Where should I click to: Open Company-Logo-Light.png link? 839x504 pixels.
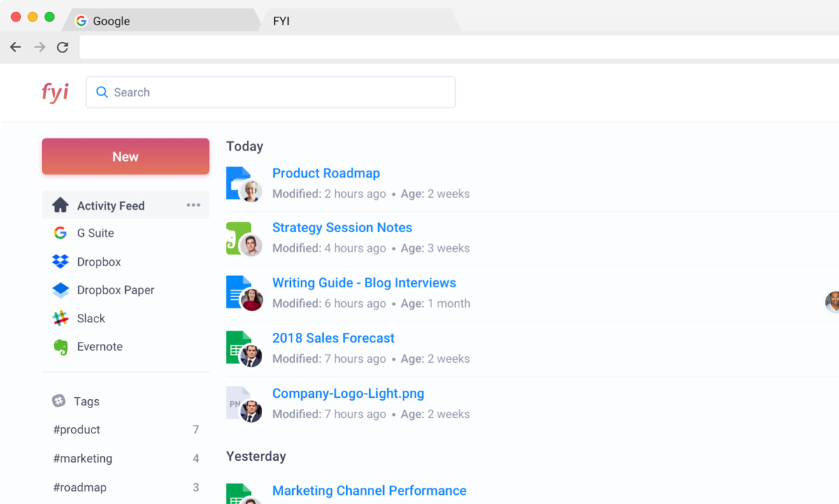[x=348, y=394]
